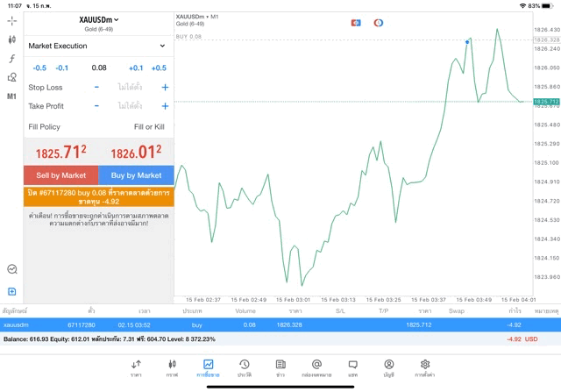Click the 1826.328 entry price tag on axis
Screen dimensions: 561x392
pos(546,39)
